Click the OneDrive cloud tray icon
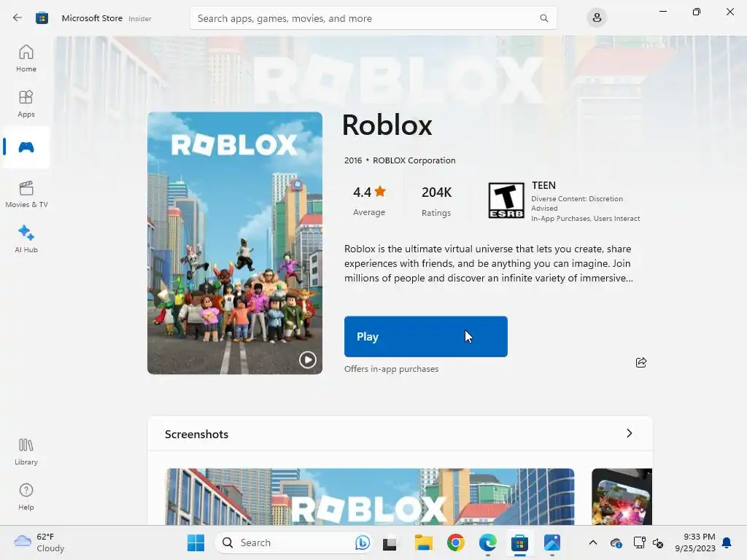Image resolution: width=747 pixels, height=560 pixels. (x=616, y=542)
